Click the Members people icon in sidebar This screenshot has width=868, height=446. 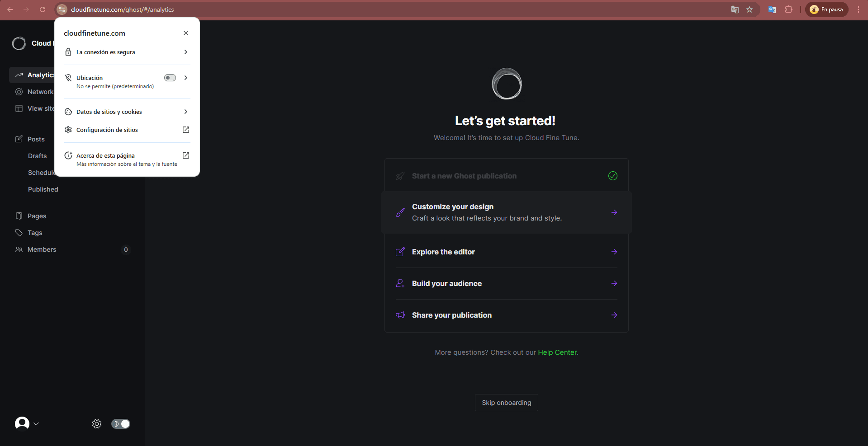pos(19,249)
